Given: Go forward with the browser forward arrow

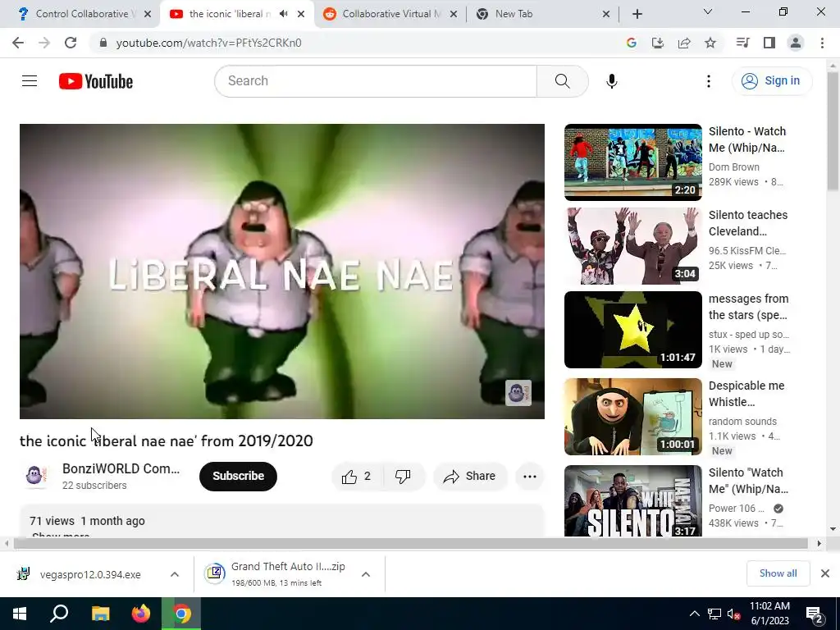Looking at the screenshot, I should tap(44, 43).
